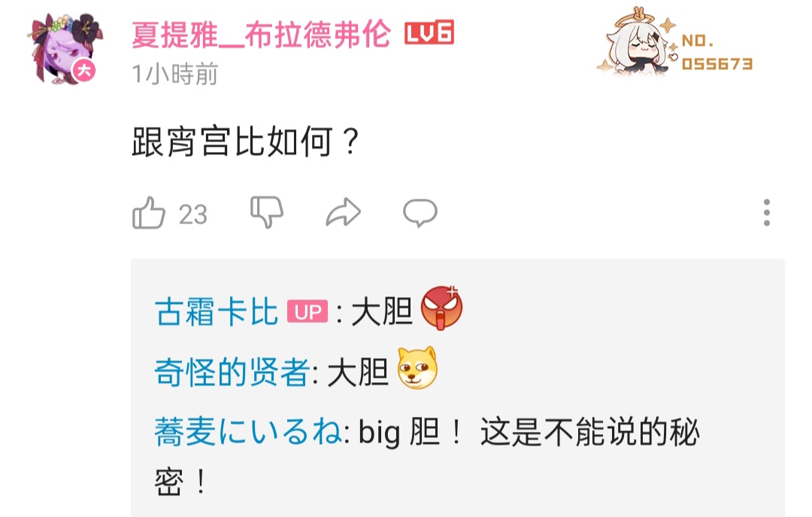Tap the like count 23

[193, 214]
